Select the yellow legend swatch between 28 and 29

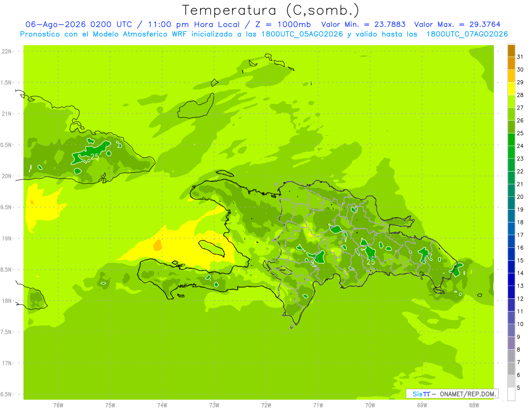(511, 89)
